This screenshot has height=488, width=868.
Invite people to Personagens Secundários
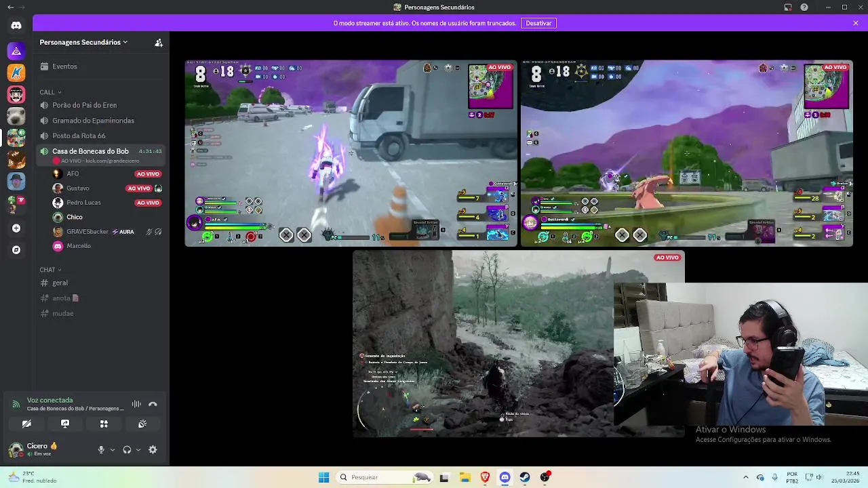tap(159, 42)
